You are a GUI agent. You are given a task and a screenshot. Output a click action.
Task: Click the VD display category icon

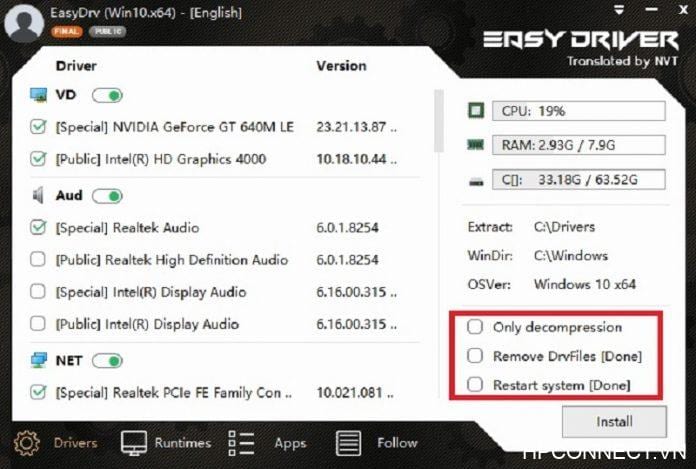[39, 95]
